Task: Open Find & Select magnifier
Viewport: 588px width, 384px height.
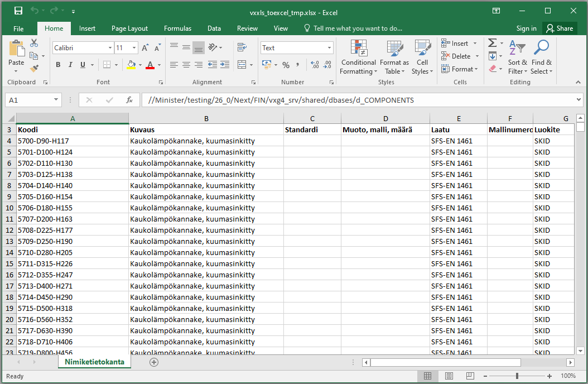Action: tap(541, 57)
